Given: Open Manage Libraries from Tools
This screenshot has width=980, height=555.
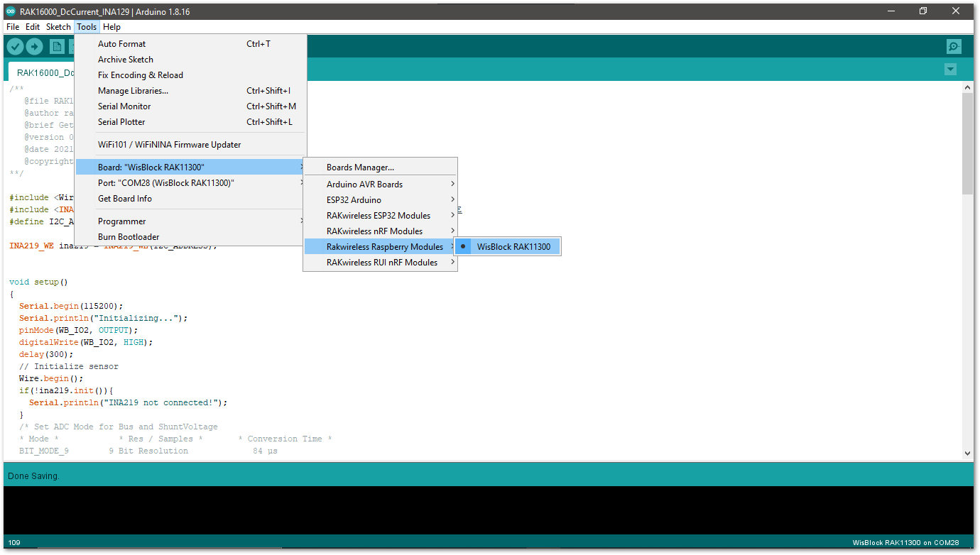Looking at the screenshot, I should pos(191,91).
